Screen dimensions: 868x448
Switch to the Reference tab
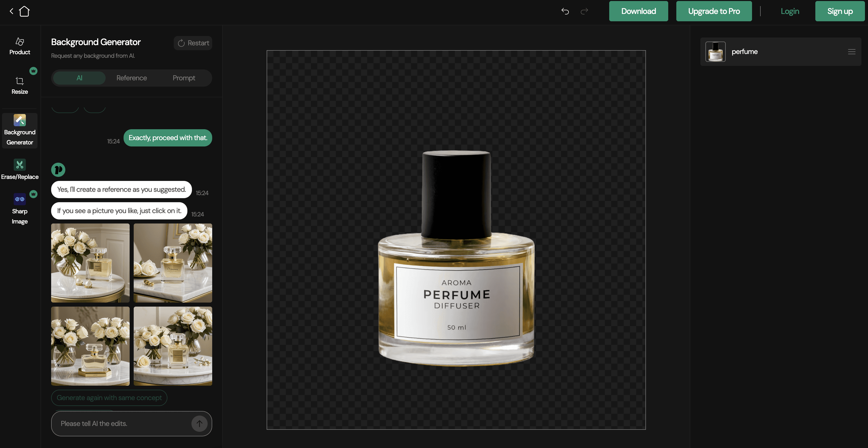tap(131, 78)
